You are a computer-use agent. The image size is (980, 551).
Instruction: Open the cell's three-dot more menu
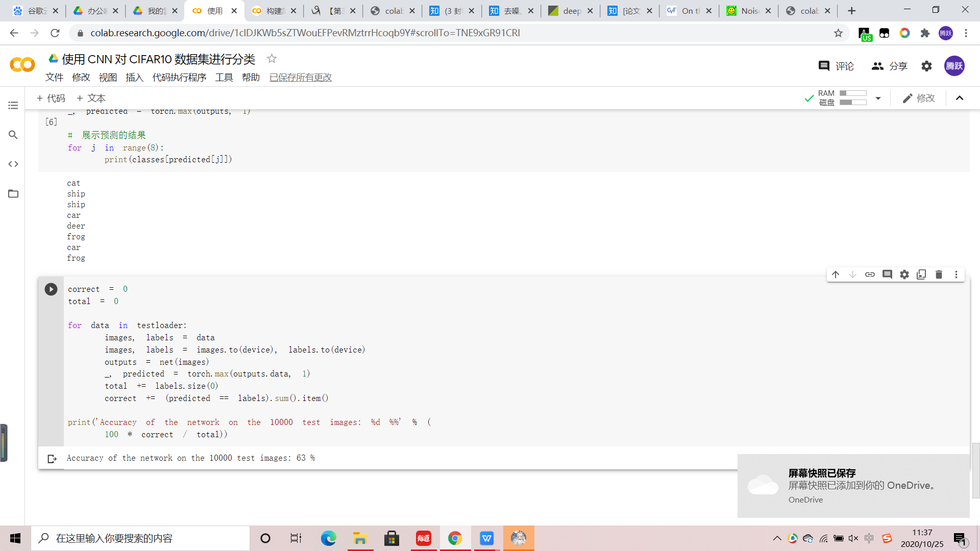pos(956,274)
